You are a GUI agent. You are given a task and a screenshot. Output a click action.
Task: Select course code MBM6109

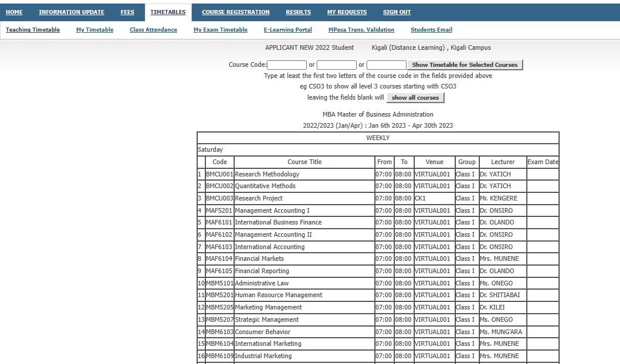pos(219,356)
